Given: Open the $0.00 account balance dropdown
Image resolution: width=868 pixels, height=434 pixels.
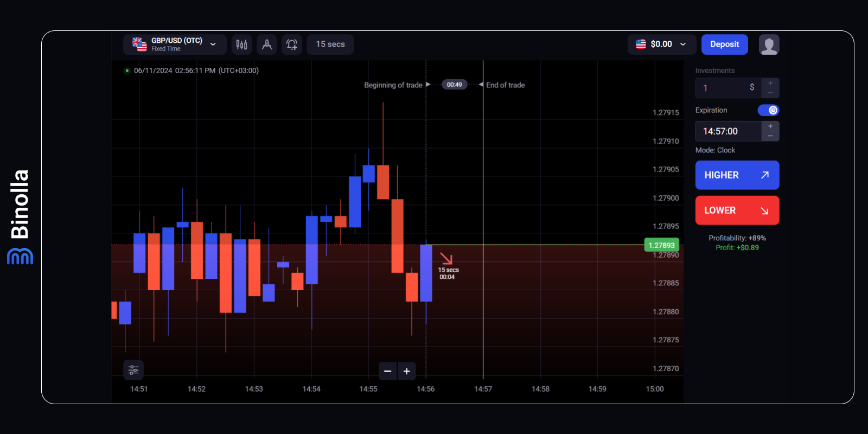Looking at the screenshot, I should click(661, 44).
